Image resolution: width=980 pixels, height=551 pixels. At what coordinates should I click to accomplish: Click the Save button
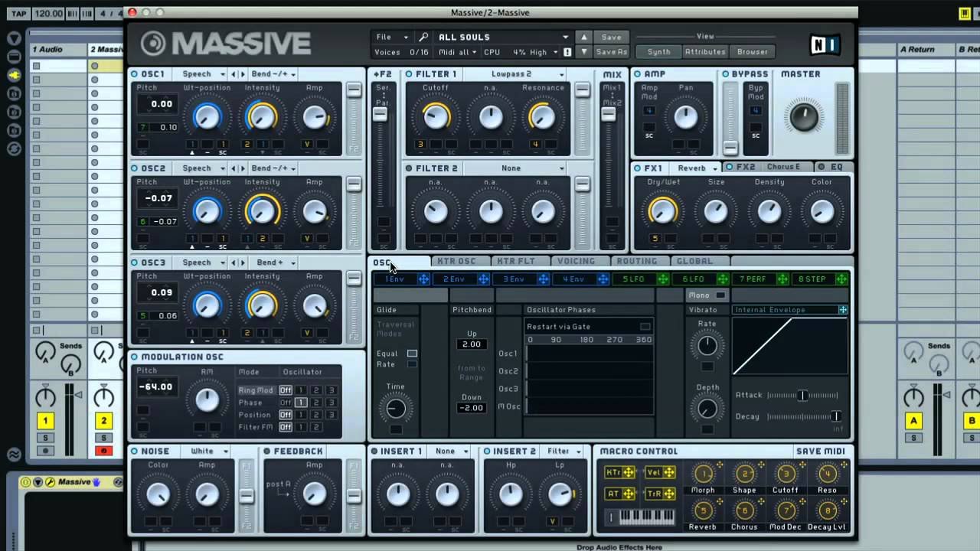coord(611,37)
